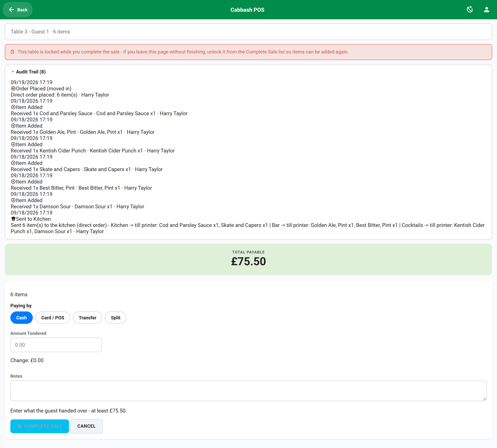This screenshot has width=497, height=448.
Task: Select Card / POS payment method
Action: pyautogui.click(x=53, y=318)
